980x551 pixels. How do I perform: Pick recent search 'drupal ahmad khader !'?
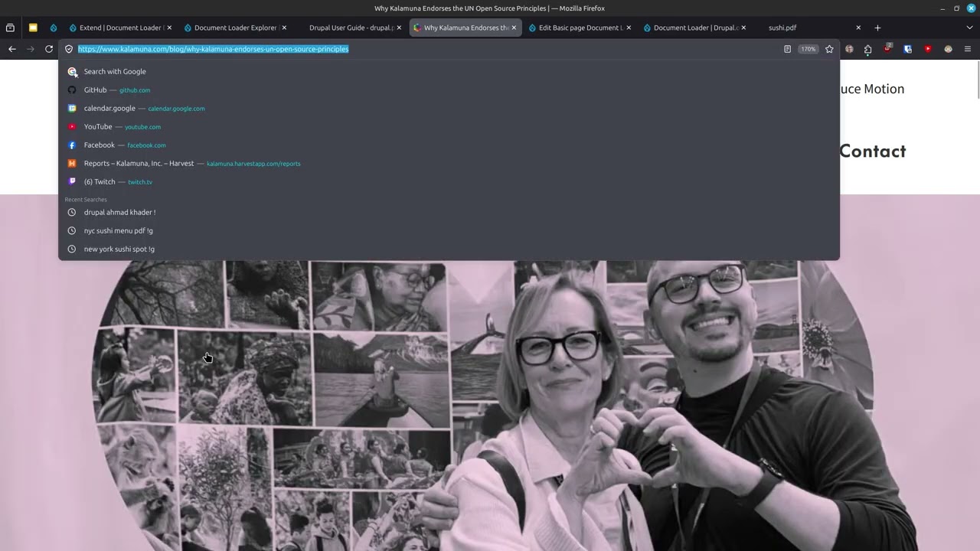449,212
